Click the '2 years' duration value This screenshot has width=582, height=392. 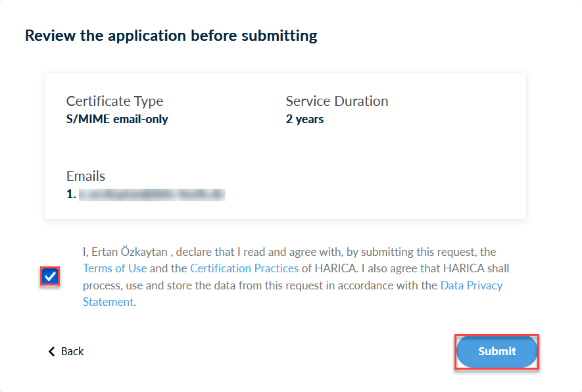(x=304, y=119)
